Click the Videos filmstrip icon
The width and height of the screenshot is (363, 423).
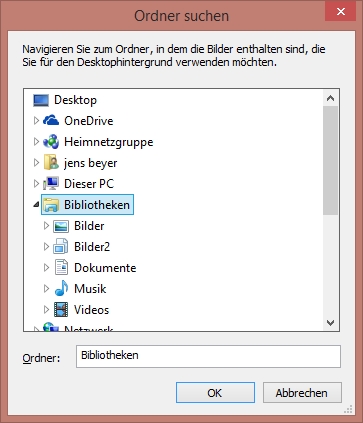tap(61, 310)
